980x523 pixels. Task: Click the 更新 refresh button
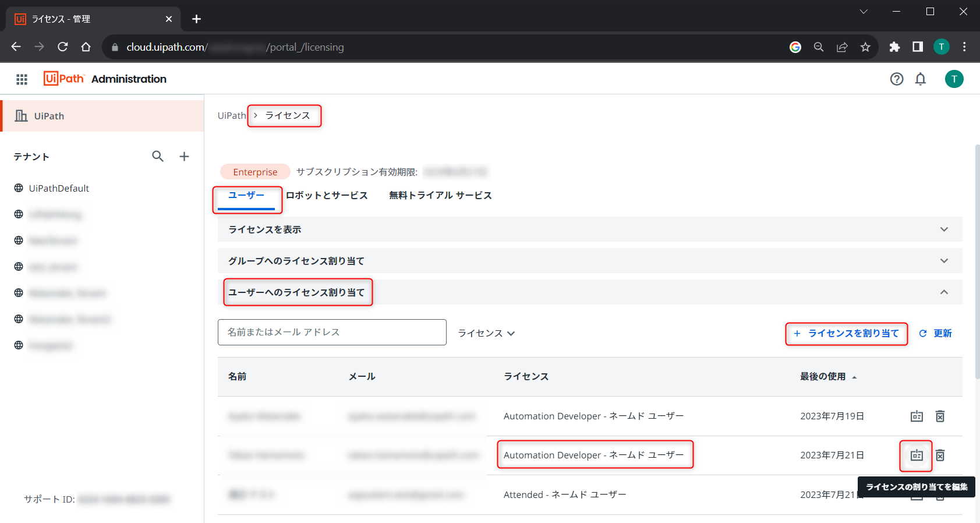pyautogui.click(x=935, y=334)
